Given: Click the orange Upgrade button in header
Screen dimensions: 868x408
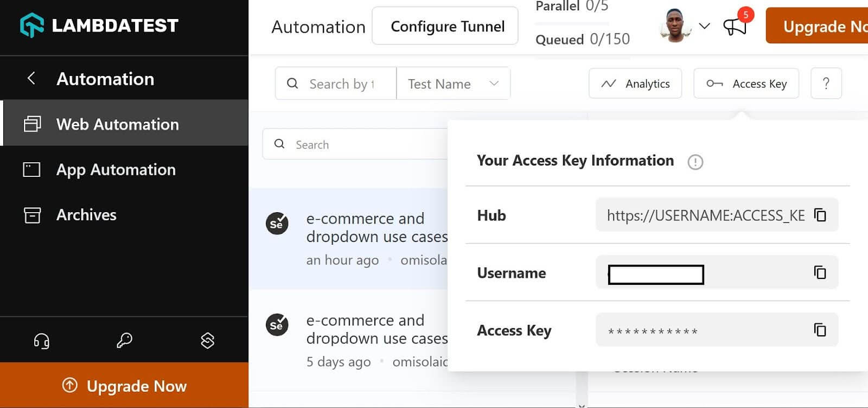Looking at the screenshot, I should pos(817,25).
